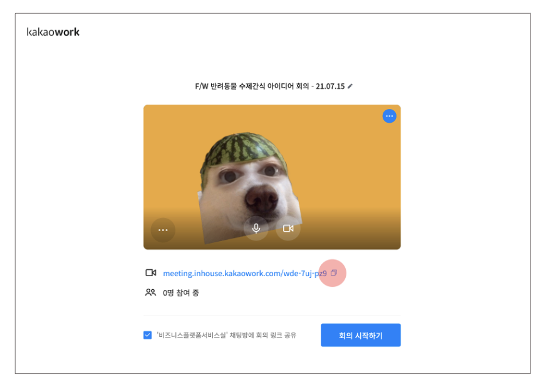The height and width of the screenshot is (392, 545).
Task: Copy the meeting link with copy icon
Action: 334,273
